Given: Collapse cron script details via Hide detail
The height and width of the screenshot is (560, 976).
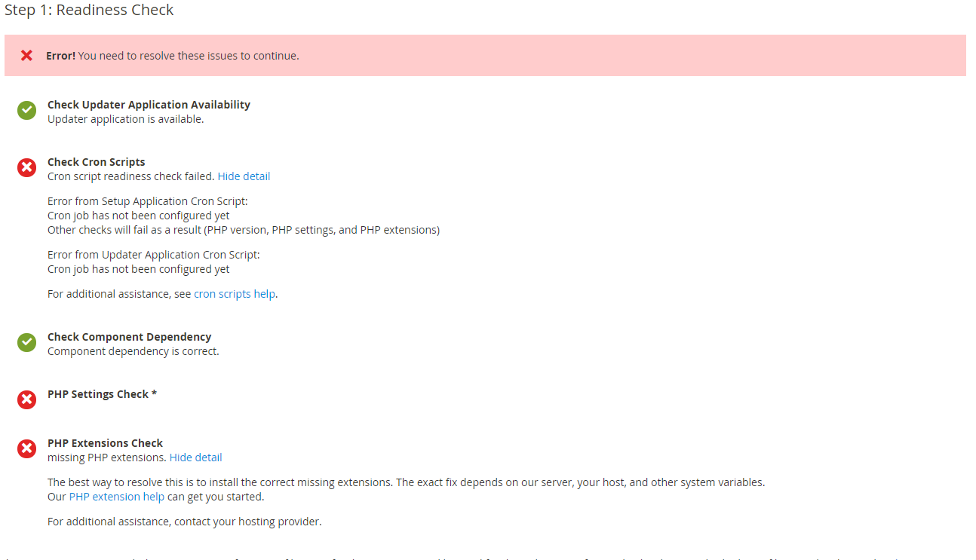Looking at the screenshot, I should (x=244, y=176).
